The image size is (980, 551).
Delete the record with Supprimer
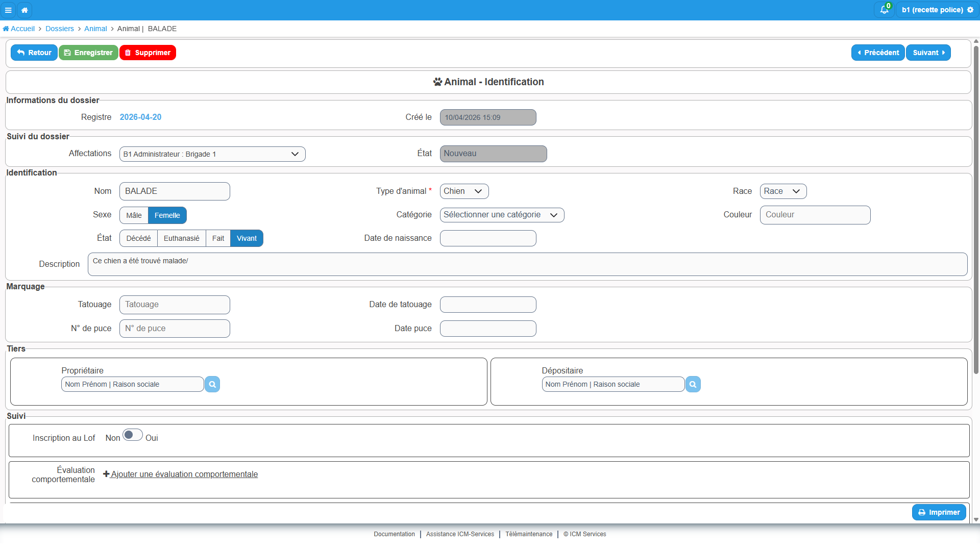(x=148, y=53)
